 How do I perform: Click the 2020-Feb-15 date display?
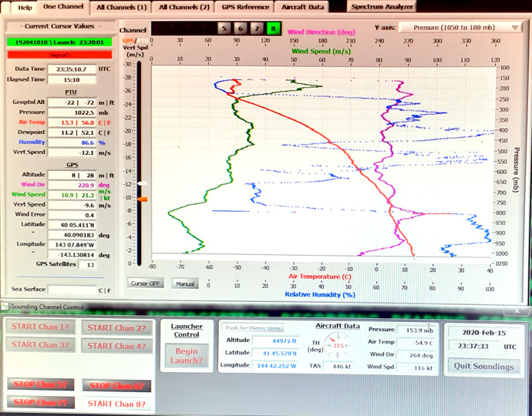pos(484,333)
